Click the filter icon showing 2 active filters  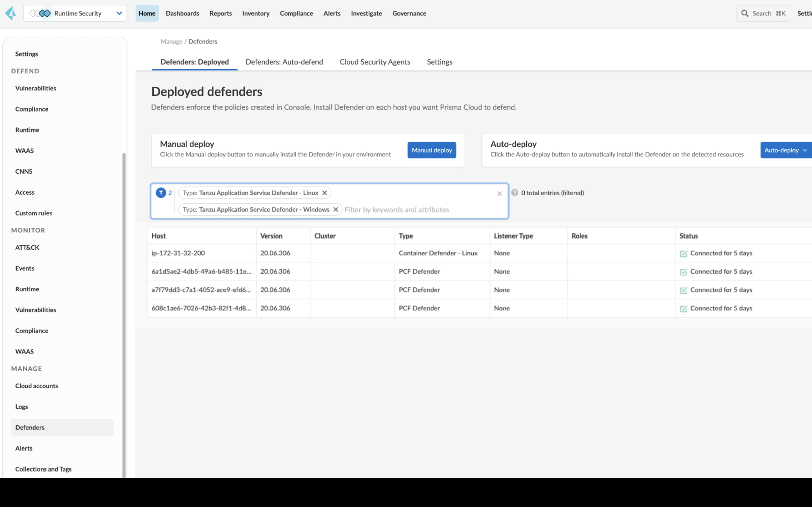coord(161,193)
